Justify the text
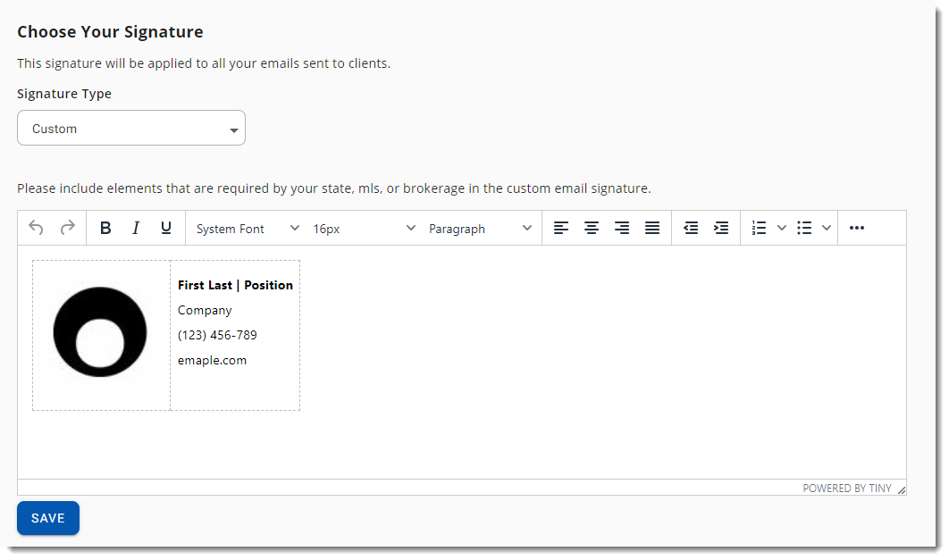 click(x=652, y=228)
